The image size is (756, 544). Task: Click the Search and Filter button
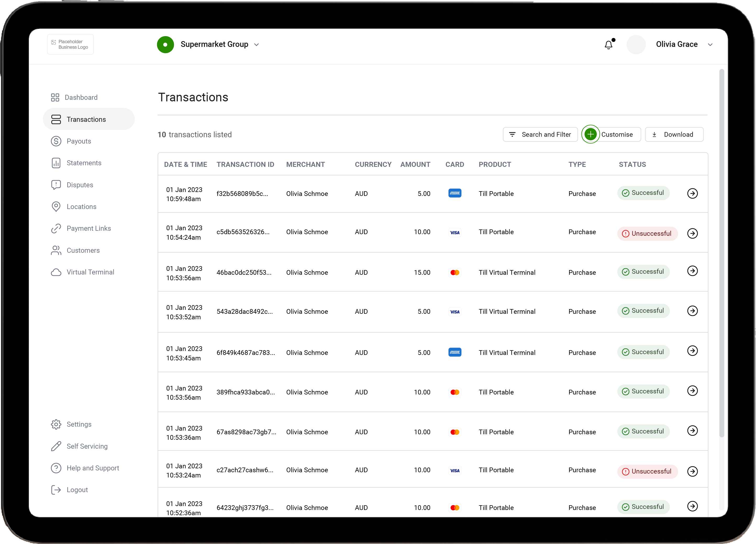[540, 134]
